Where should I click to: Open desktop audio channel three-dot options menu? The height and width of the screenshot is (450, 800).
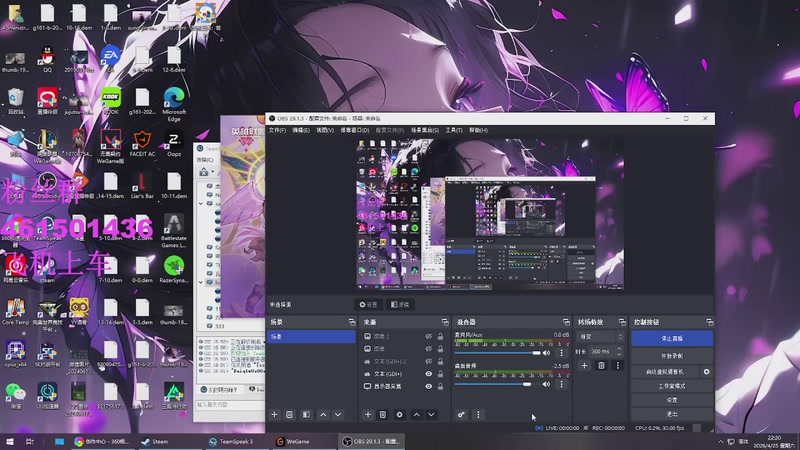(562, 384)
